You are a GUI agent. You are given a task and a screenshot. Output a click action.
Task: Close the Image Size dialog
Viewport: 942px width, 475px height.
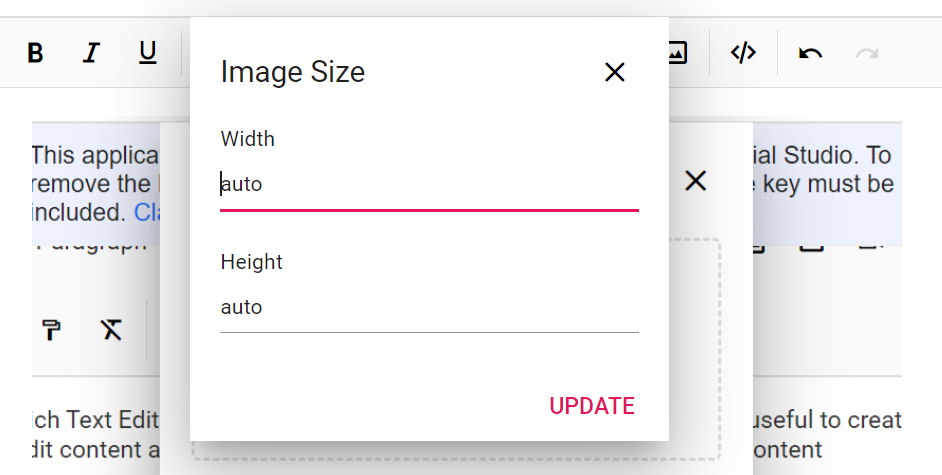[x=614, y=72]
